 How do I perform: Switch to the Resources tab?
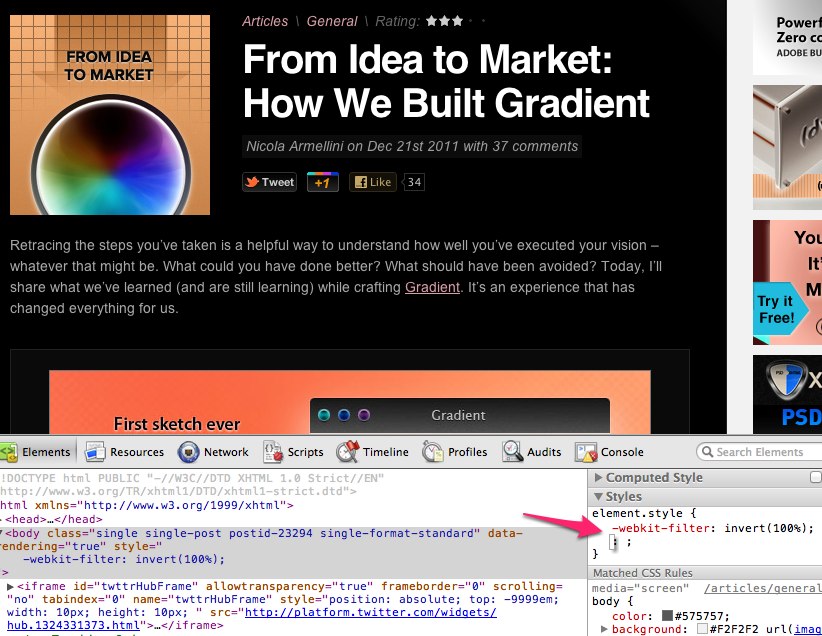(124, 452)
